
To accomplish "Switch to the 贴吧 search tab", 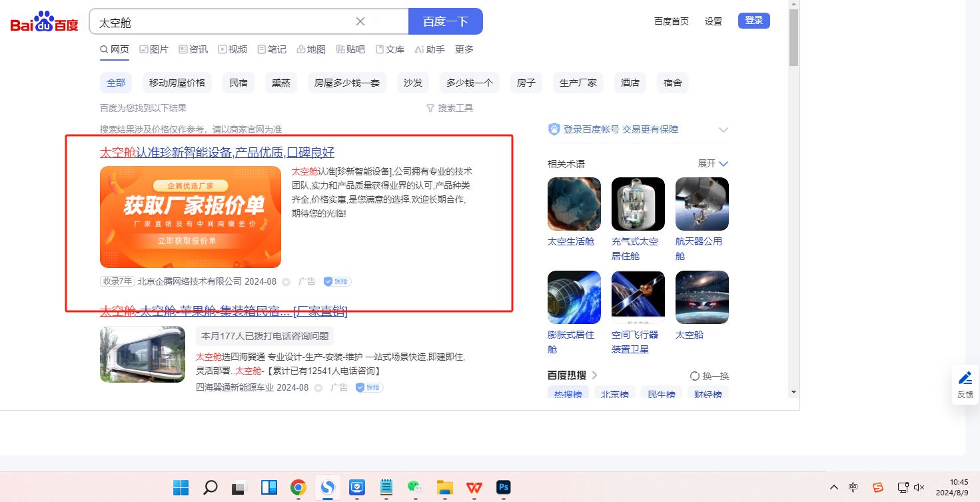I will [350, 49].
